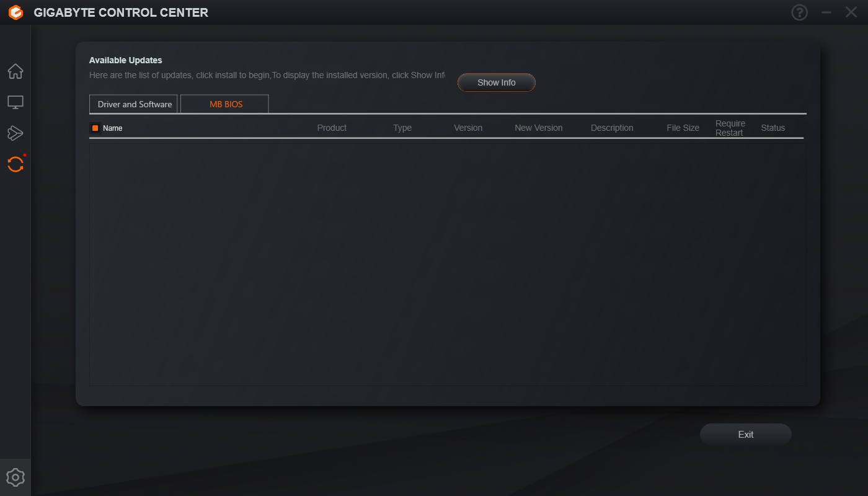Click the Name column header
Image resolution: width=868 pixels, height=496 pixels.
click(113, 128)
